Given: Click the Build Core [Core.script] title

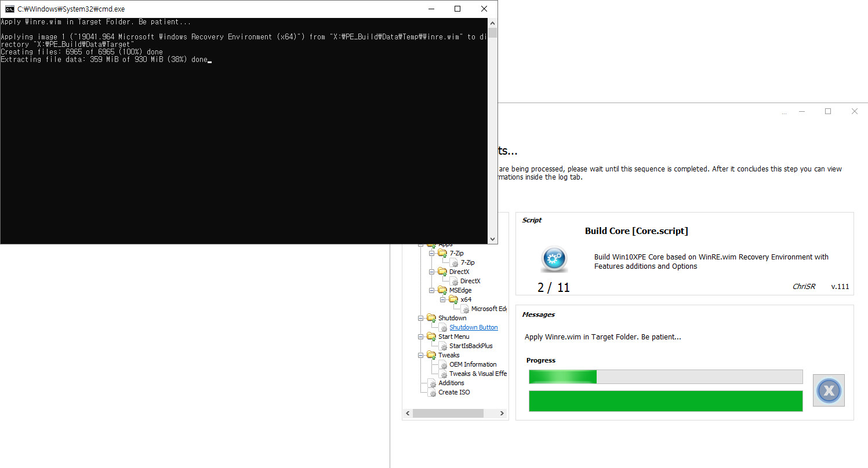Looking at the screenshot, I should (x=636, y=231).
